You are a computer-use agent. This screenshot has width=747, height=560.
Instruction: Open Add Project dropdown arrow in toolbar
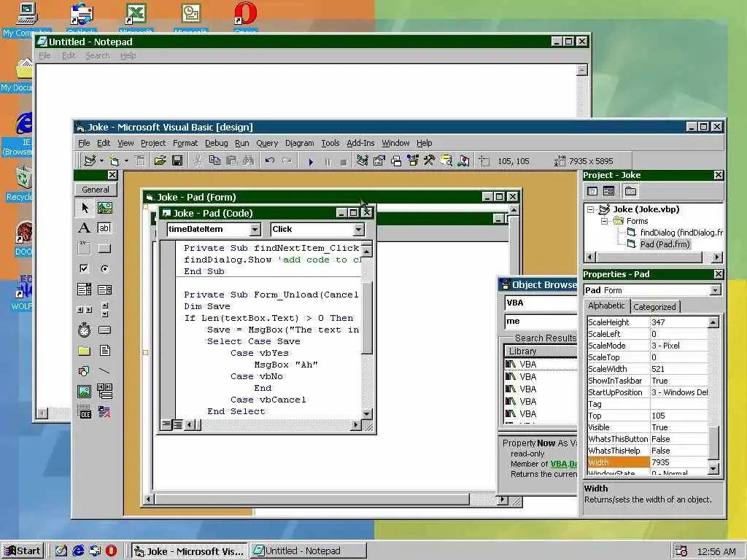[101, 161]
